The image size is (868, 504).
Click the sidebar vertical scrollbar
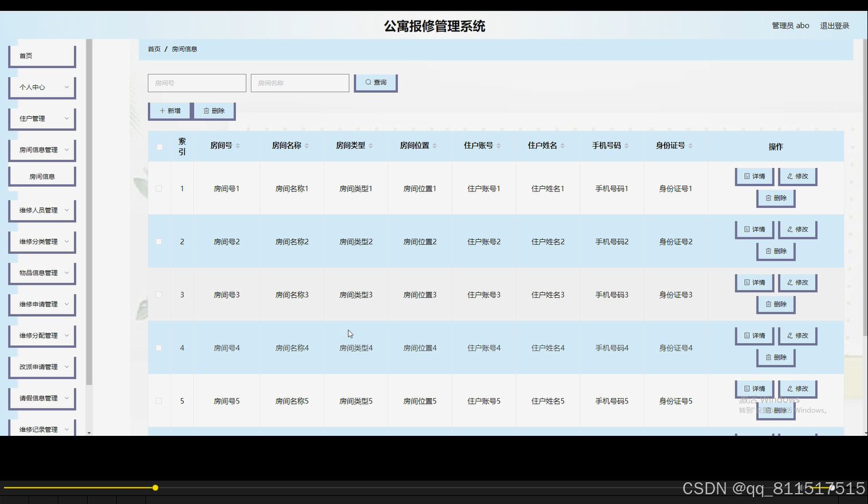(89, 212)
